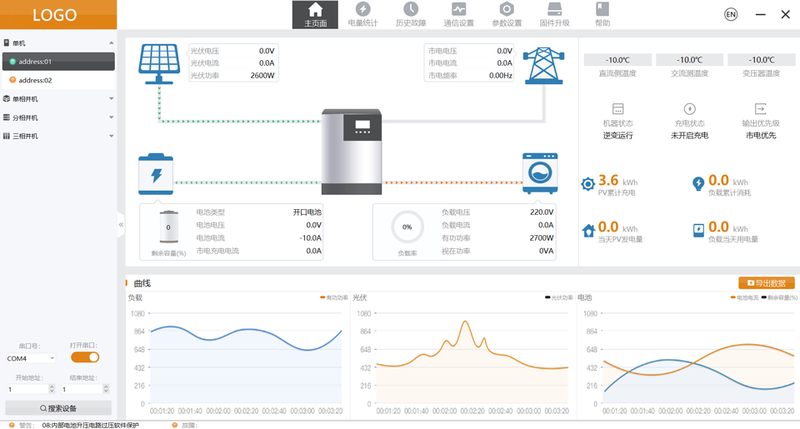Click the battery icon in diagram
This screenshot has height=429, width=800.
pyautogui.click(x=157, y=174)
